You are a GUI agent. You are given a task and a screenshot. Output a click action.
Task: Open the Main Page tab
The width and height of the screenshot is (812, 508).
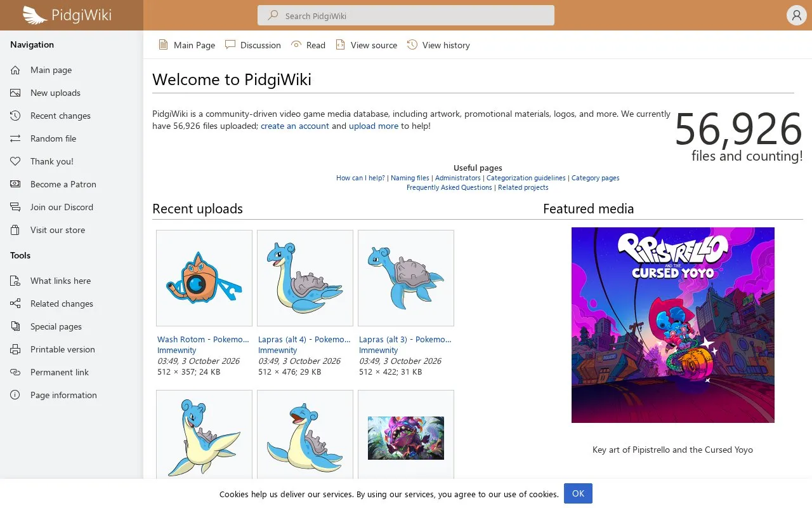tap(187, 45)
